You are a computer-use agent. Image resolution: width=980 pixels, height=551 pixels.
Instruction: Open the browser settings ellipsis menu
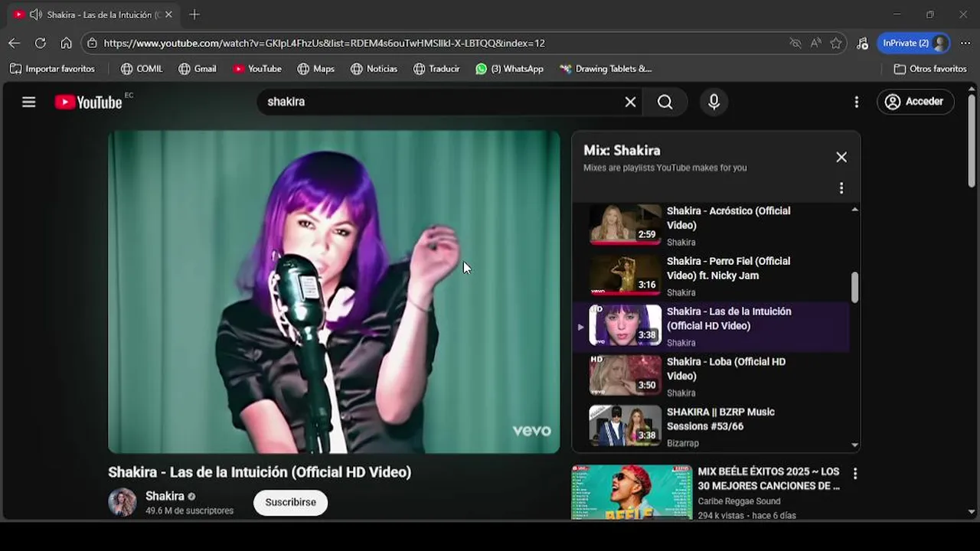pyautogui.click(x=965, y=43)
